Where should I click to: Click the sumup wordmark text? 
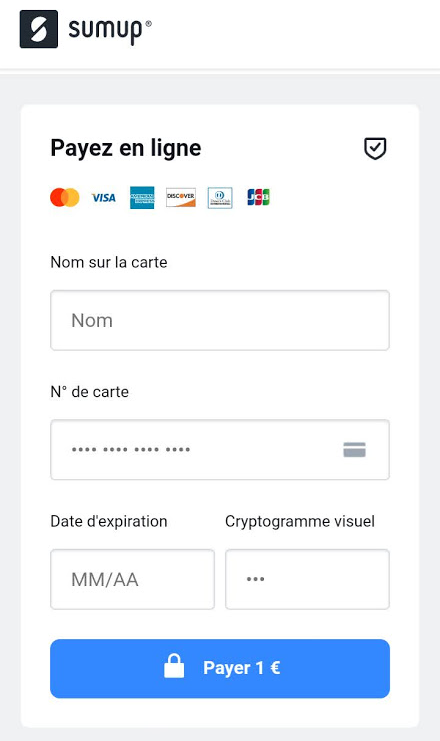click(x=110, y=31)
